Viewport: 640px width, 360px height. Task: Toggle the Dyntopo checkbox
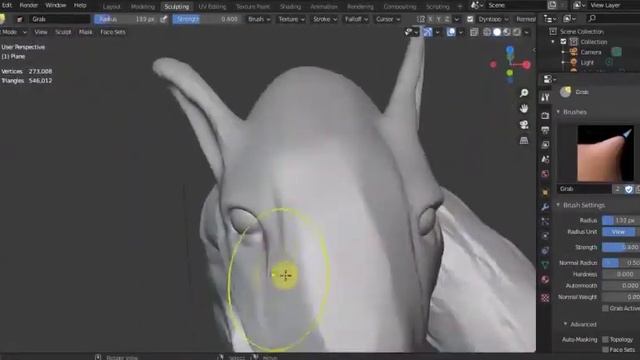470,19
